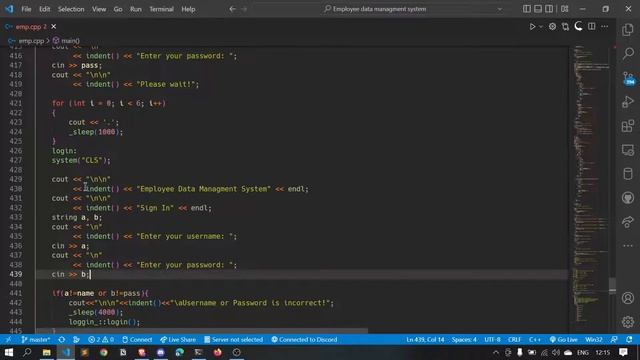Open the Help menu
The width and height of the screenshot is (640, 360).
[x=188, y=9]
